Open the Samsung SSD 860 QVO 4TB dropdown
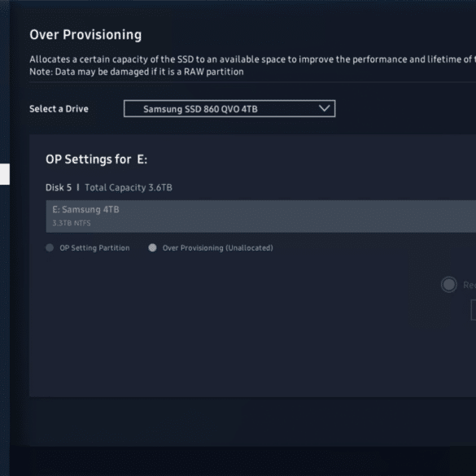This screenshot has height=476, width=476. pyautogui.click(x=229, y=108)
